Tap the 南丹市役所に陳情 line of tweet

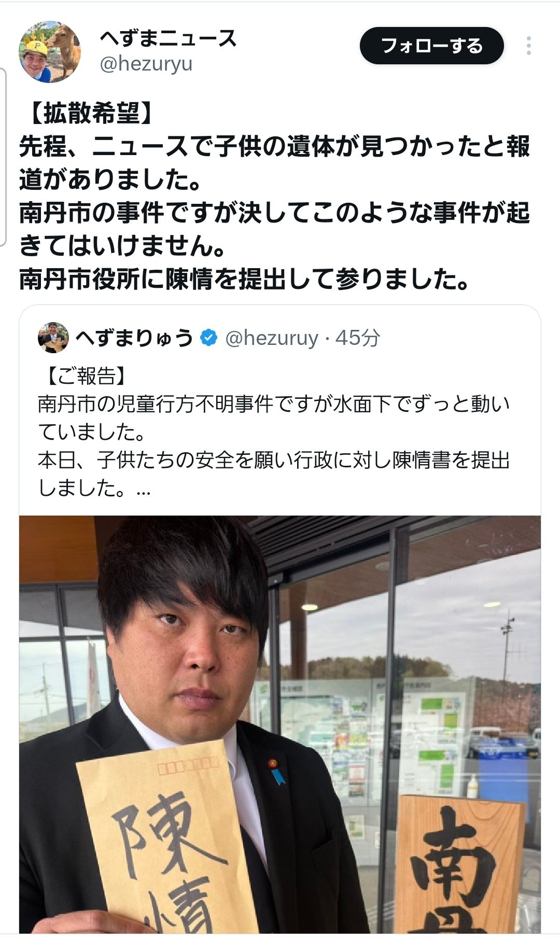(x=244, y=280)
